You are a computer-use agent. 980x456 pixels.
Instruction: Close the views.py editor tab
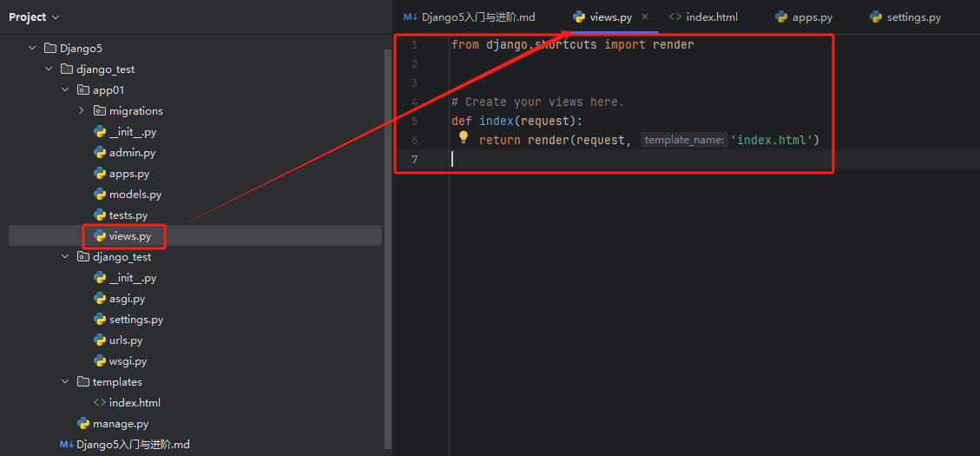coord(645,17)
